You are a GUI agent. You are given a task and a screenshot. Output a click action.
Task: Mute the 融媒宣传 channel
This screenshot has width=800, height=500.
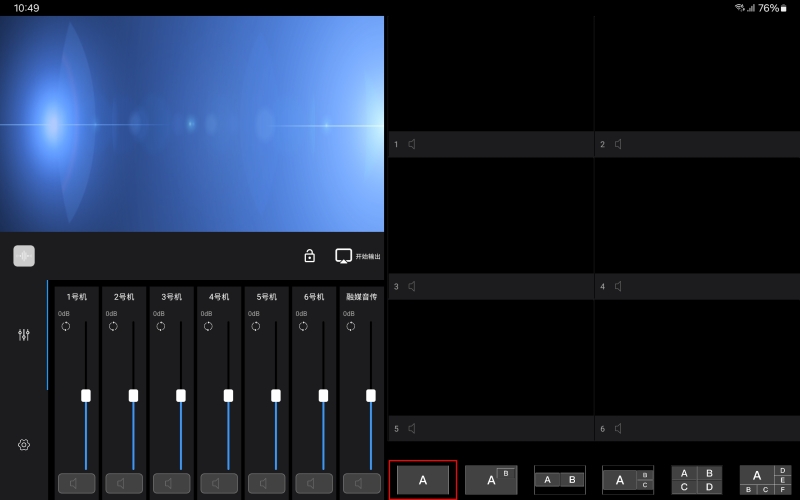point(361,483)
